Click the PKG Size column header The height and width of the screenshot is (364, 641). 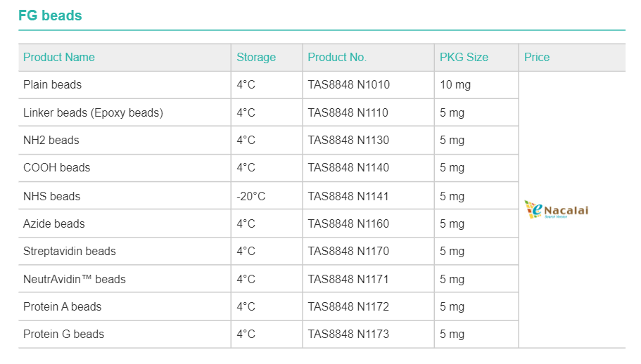[x=464, y=58]
